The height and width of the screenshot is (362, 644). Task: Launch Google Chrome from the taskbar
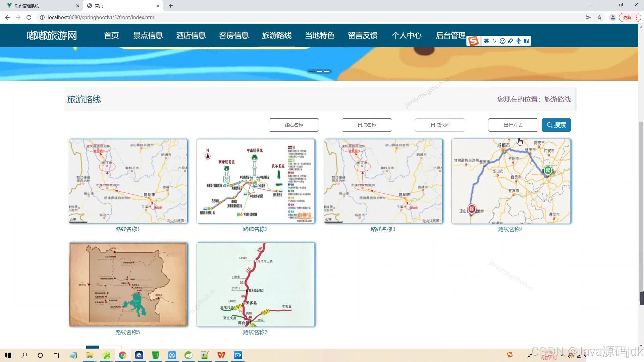(x=123, y=355)
